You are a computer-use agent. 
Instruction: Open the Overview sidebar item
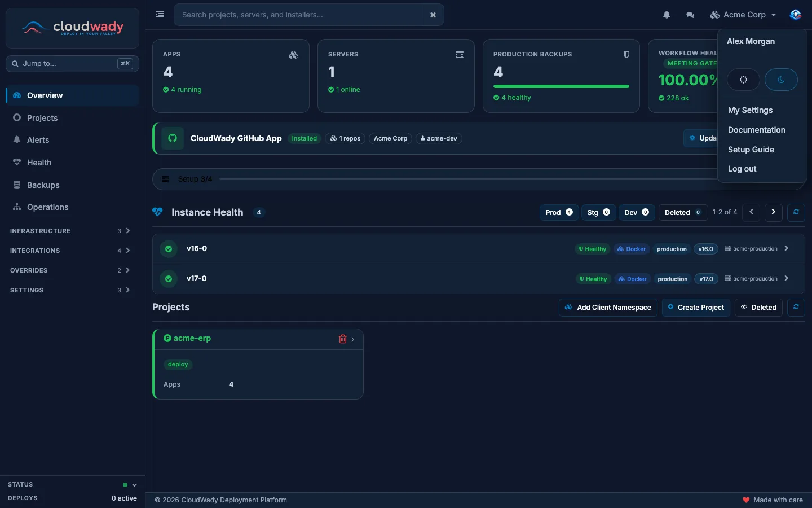tap(72, 95)
